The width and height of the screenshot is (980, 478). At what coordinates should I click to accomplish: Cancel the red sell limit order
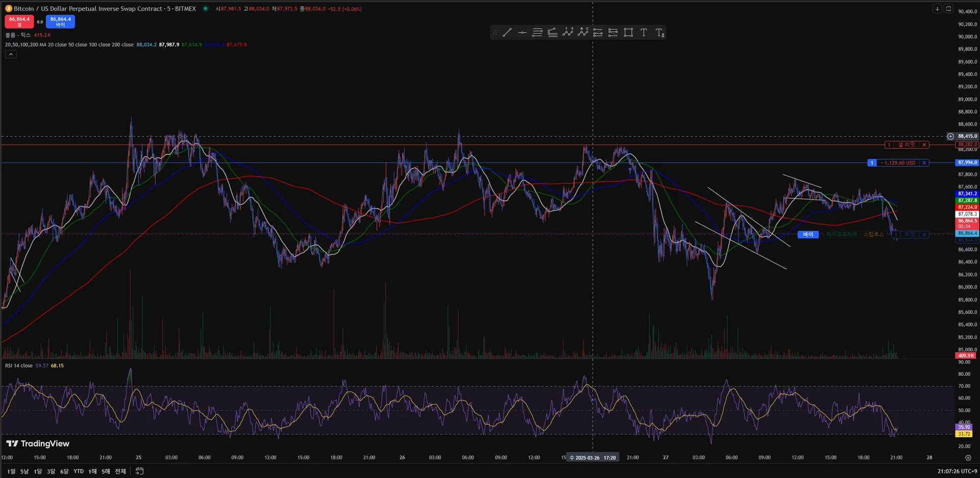pos(924,145)
